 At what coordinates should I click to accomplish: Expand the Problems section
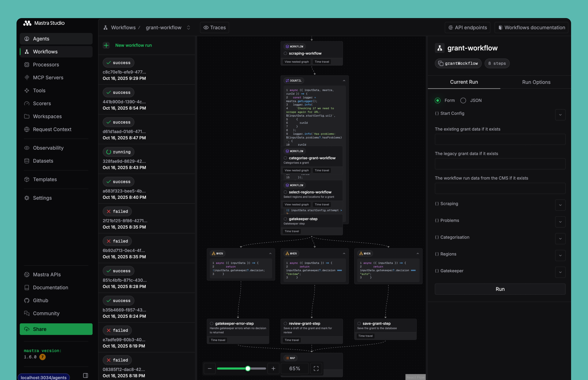(560, 222)
